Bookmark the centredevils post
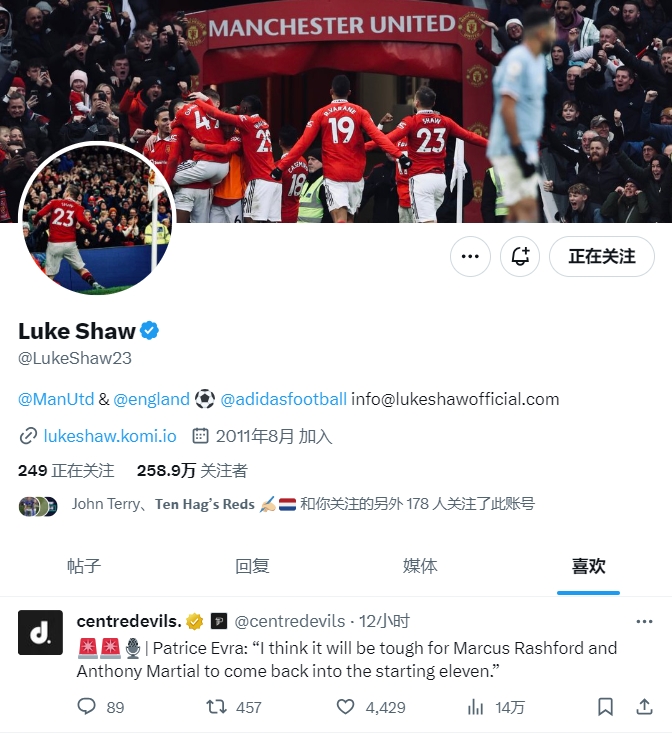This screenshot has height=735, width=672. (605, 706)
